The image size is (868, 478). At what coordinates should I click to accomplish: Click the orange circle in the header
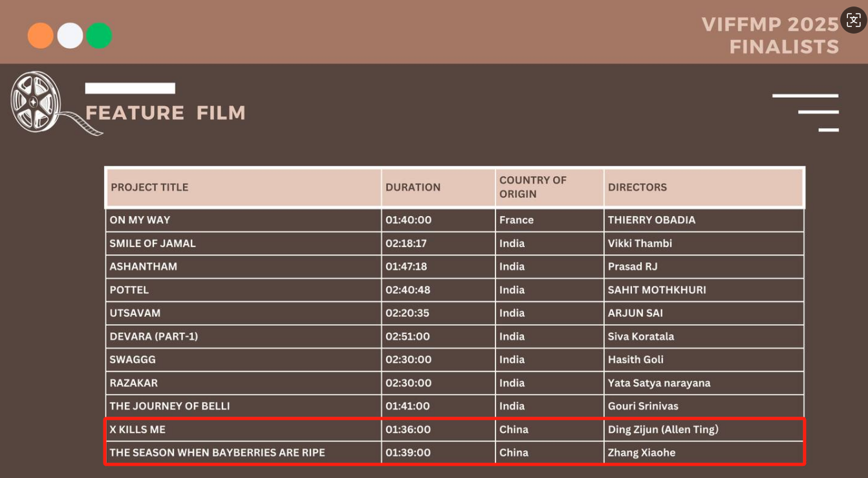[41, 36]
